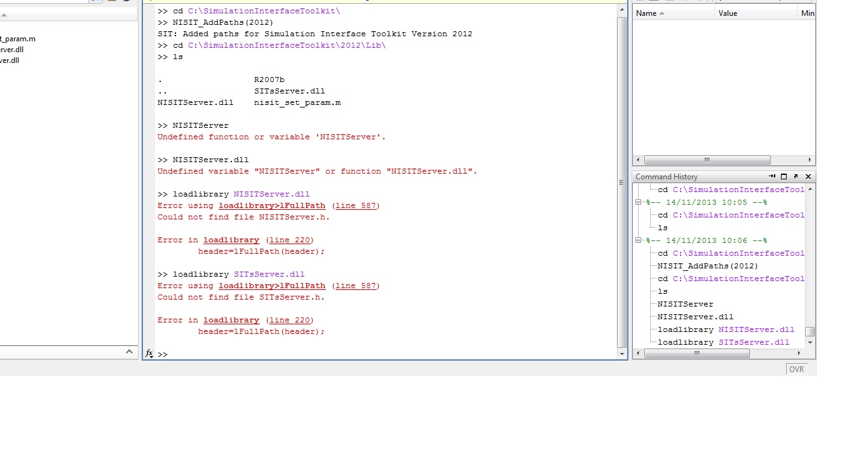
Task: Collapse the 14/11/2013 10:05 history session
Action: click(639, 202)
